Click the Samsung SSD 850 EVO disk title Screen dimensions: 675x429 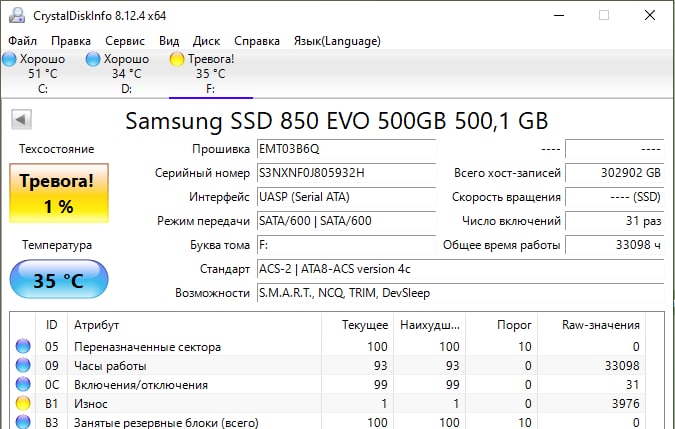337,120
